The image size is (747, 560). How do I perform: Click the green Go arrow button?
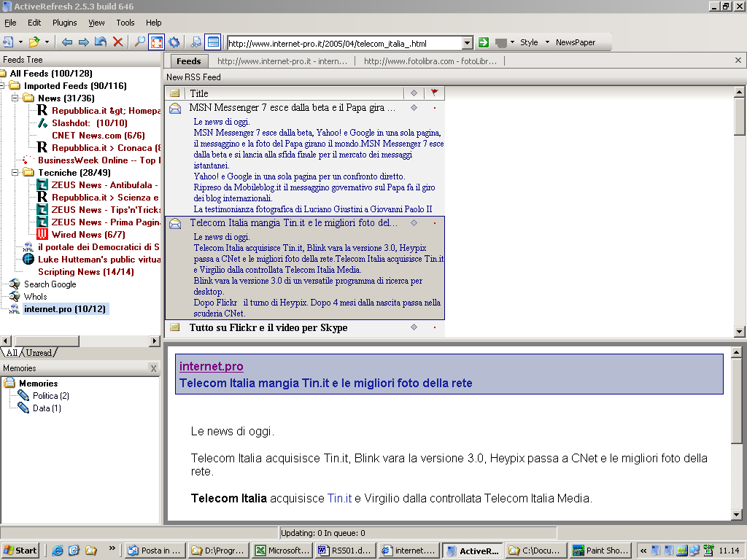pyautogui.click(x=484, y=42)
